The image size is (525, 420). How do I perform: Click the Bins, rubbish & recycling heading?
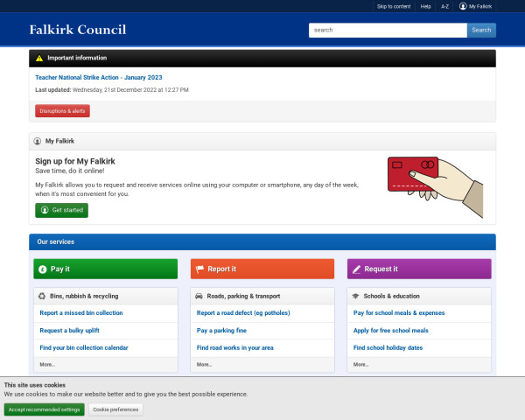pos(84,296)
